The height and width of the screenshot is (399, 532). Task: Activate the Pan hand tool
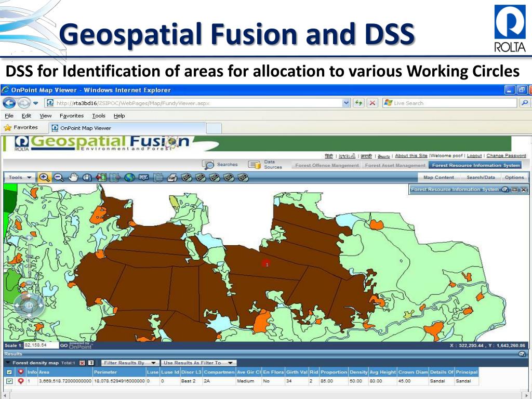click(x=73, y=178)
